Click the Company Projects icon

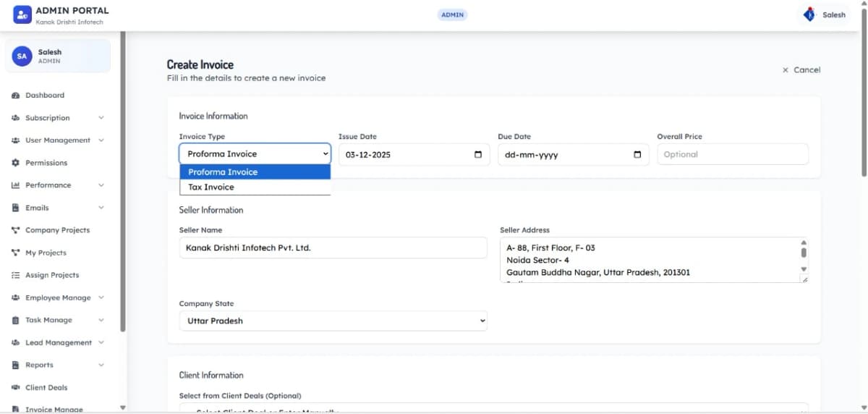[x=15, y=230]
